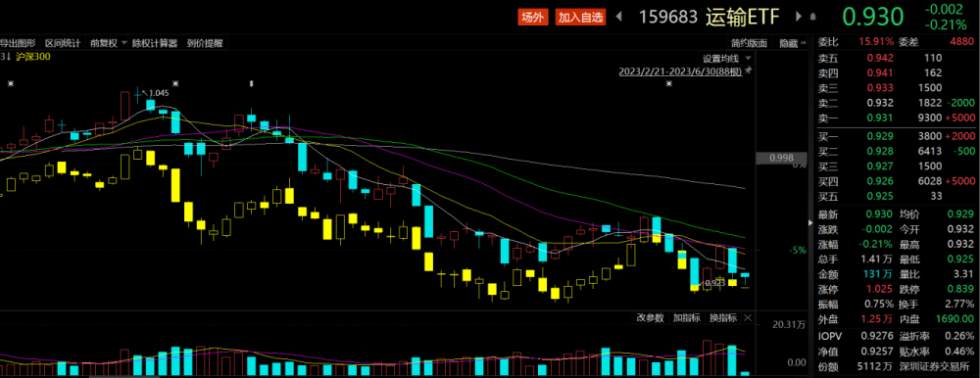Select the 买二 0.928 order row

(897, 151)
